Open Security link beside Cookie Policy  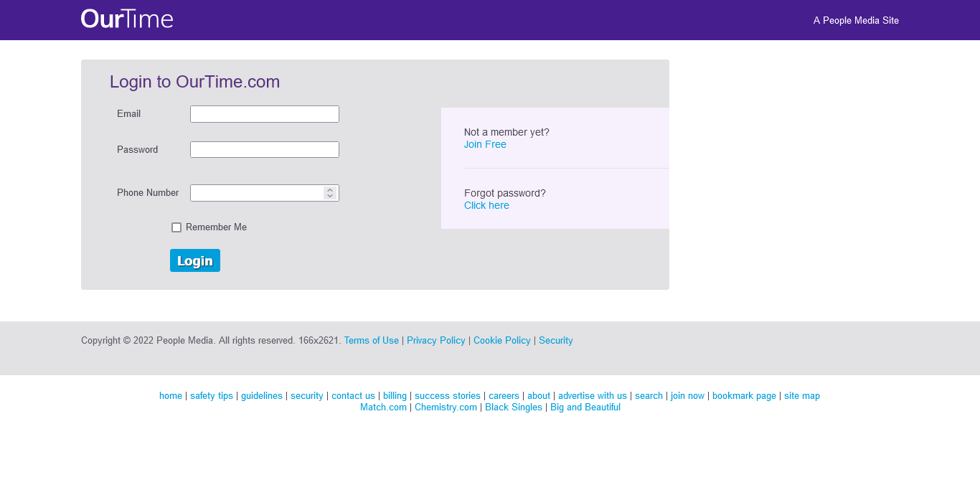[x=556, y=341]
